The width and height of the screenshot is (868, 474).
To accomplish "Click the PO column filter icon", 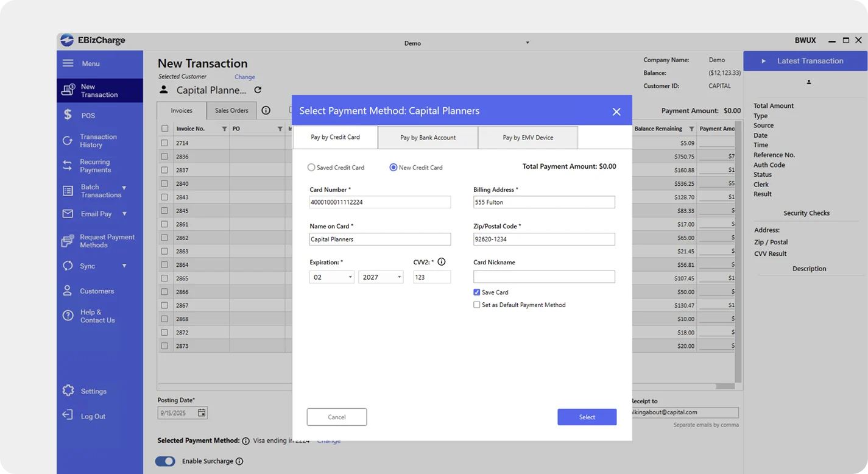I will (x=280, y=129).
